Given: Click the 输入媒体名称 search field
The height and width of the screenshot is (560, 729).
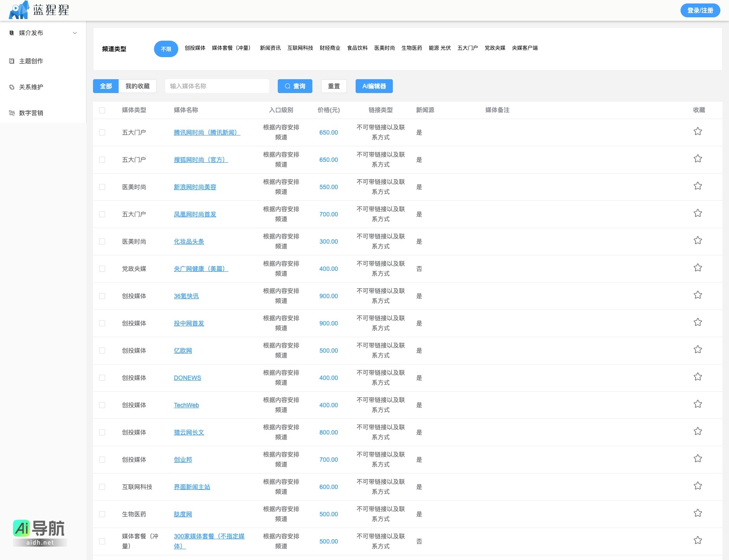Looking at the screenshot, I should click(x=217, y=86).
